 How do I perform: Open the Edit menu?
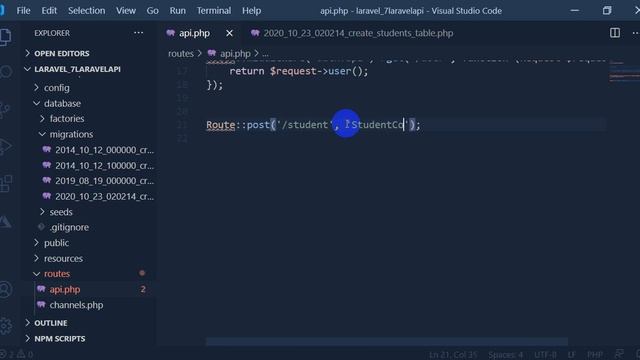pyautogui.click(x=49, y=11)
